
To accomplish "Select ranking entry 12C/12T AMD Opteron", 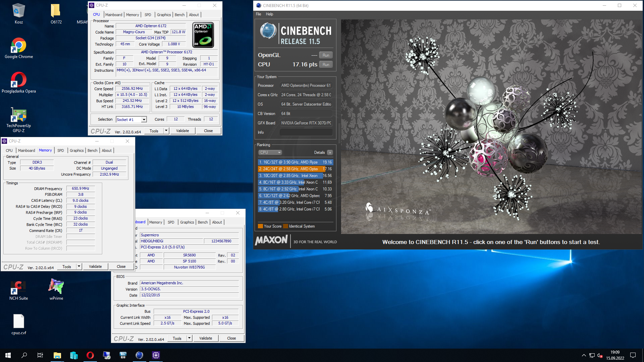I will coord(295,196).
